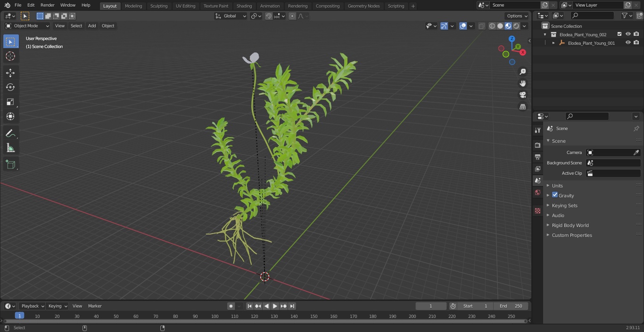This screenshot has width=644, height=332.
Task: Expand the Keying Sets panel
Action: point(564,205)
